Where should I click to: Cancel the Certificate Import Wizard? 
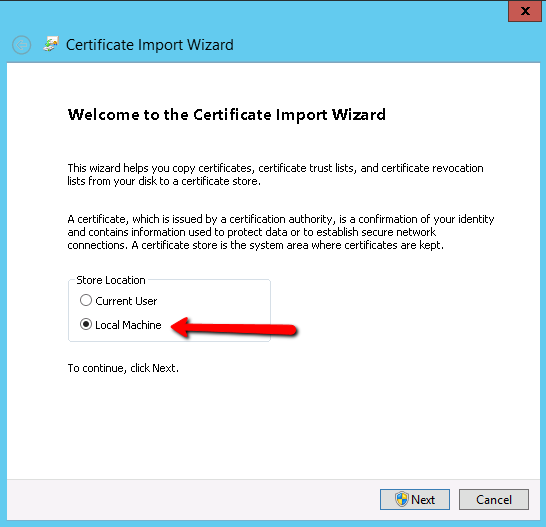pyautogui.click(x=493, y=499)
